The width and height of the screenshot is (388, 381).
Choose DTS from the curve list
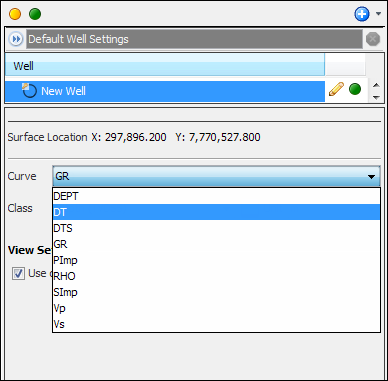coord(216,228)
